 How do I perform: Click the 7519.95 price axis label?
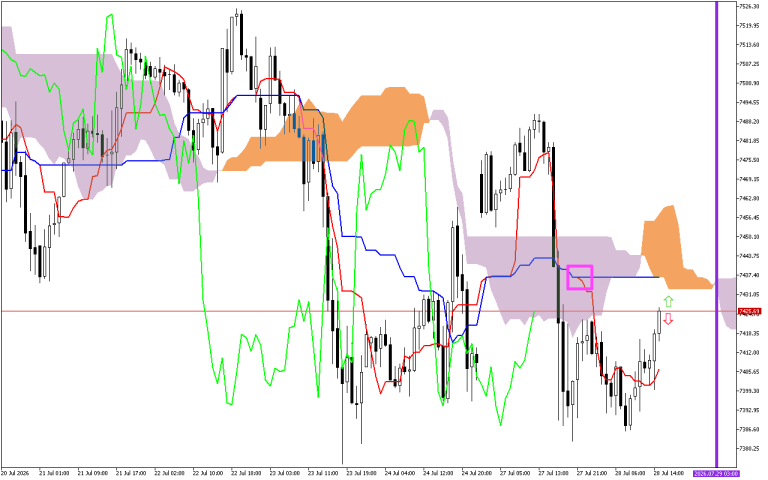(749, 25)
